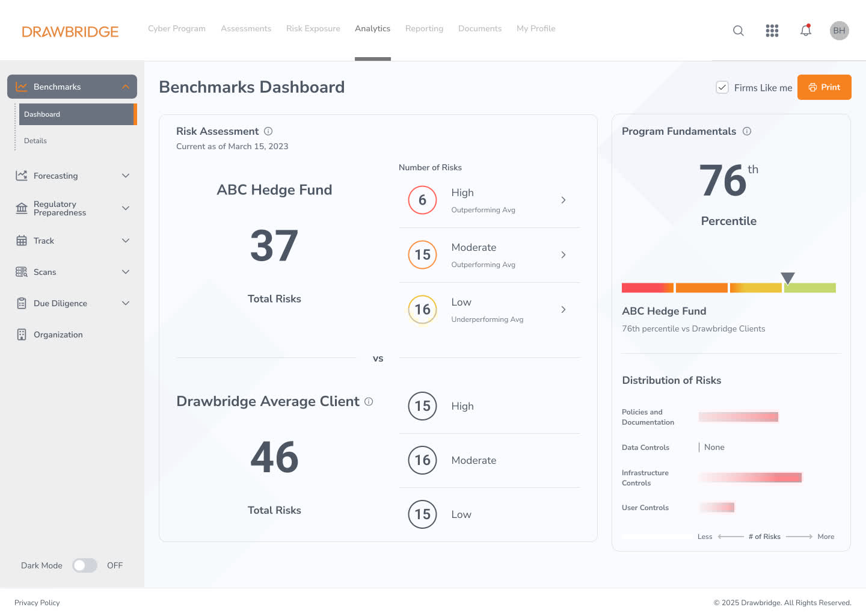
Task: Open the High risks row arrow
Action: tap(563, 200)
